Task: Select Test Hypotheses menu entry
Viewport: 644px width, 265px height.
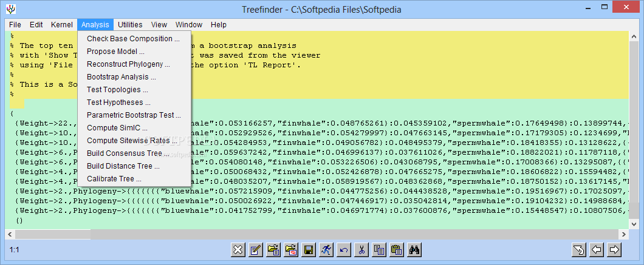Action: pos(134,102)
